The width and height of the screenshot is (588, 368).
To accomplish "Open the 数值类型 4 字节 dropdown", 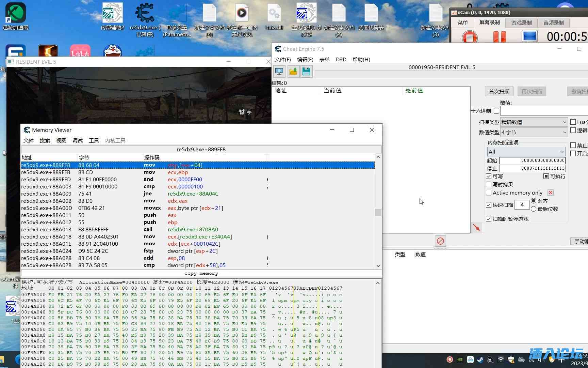I will click(x=534, y=132).
